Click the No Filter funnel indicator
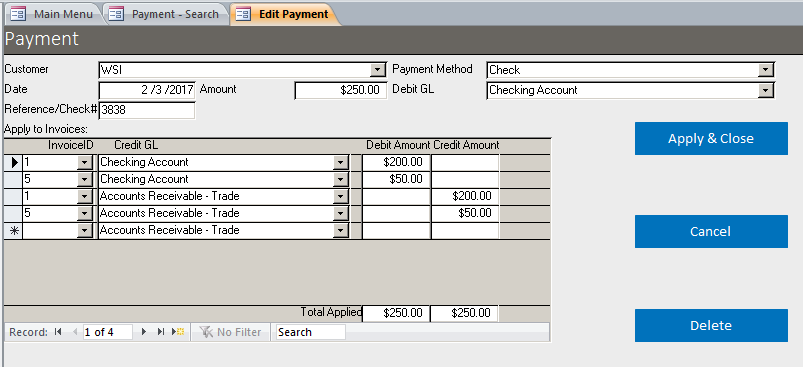This screenshot has height=367, width=803. pyautogui.click(x=231, y=332)
